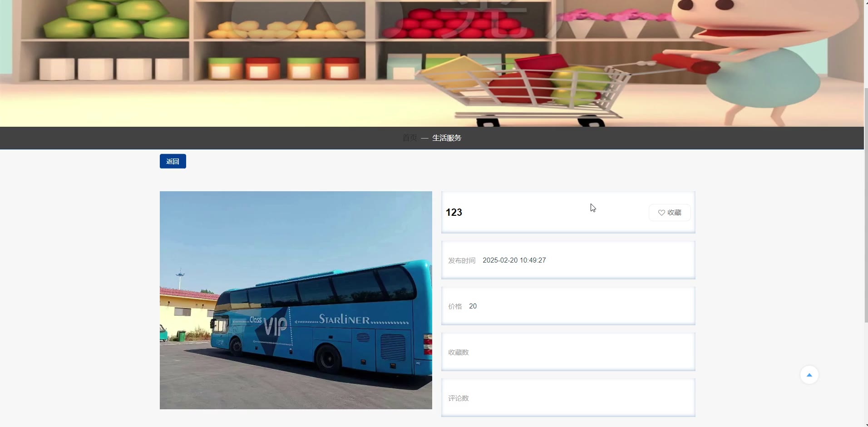Open the 首页 breadcrumb link
Screen dimensions: 868x427
pos(409,138)
